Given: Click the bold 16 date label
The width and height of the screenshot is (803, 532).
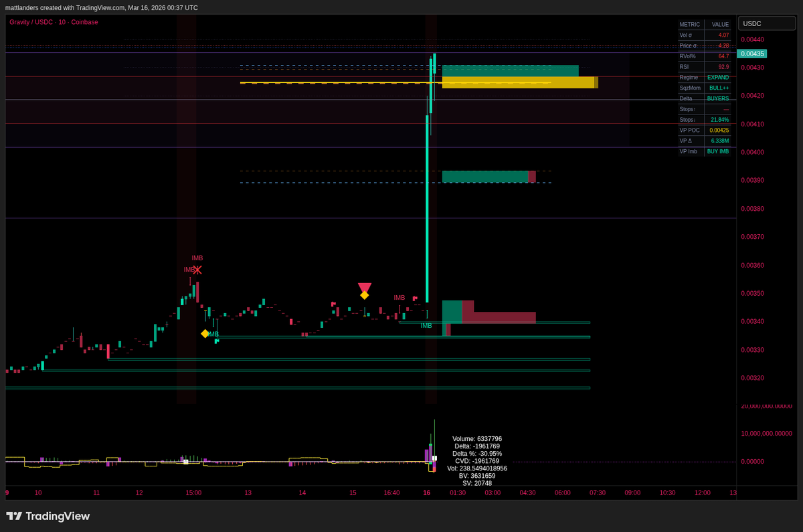Looking at the screenshot, I should [427, 493].
